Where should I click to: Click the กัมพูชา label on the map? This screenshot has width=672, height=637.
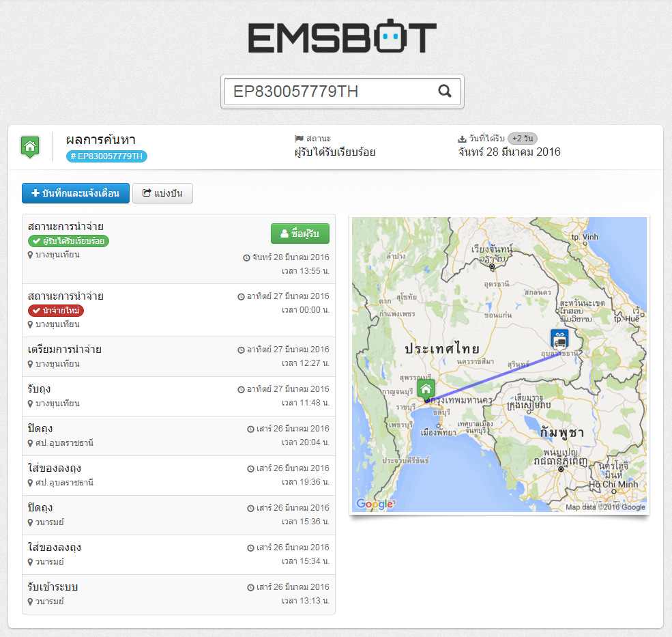pyautogui.click(x=562, y=432)
